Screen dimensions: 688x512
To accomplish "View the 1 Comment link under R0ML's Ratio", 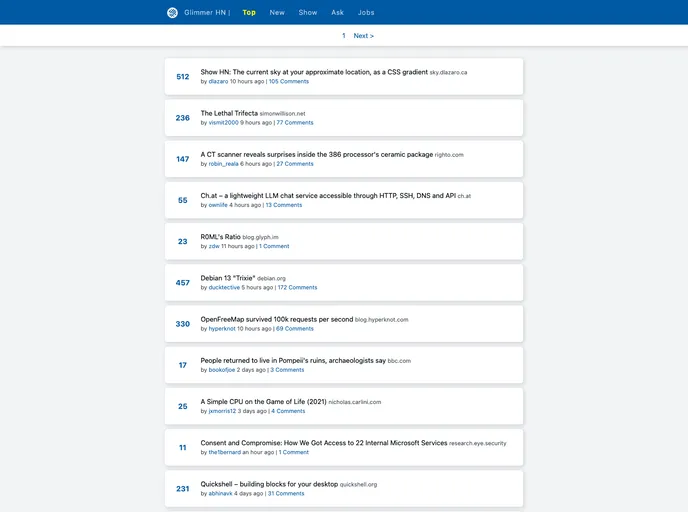I will 274,247.
